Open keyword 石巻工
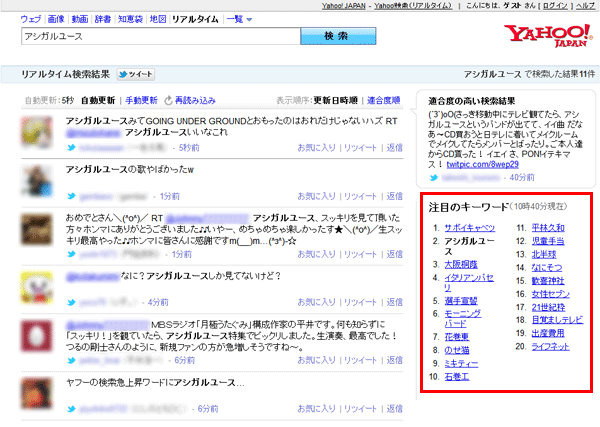This screenshot has height=427, width=600. 457,377
